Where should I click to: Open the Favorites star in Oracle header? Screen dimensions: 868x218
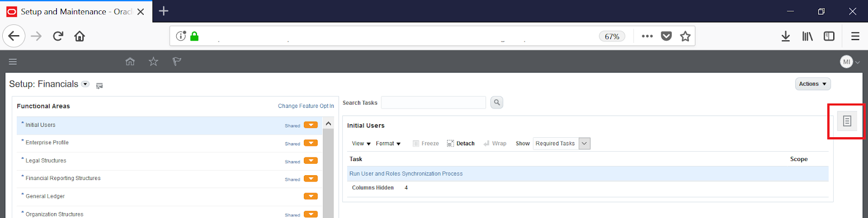tap(154, 62)
